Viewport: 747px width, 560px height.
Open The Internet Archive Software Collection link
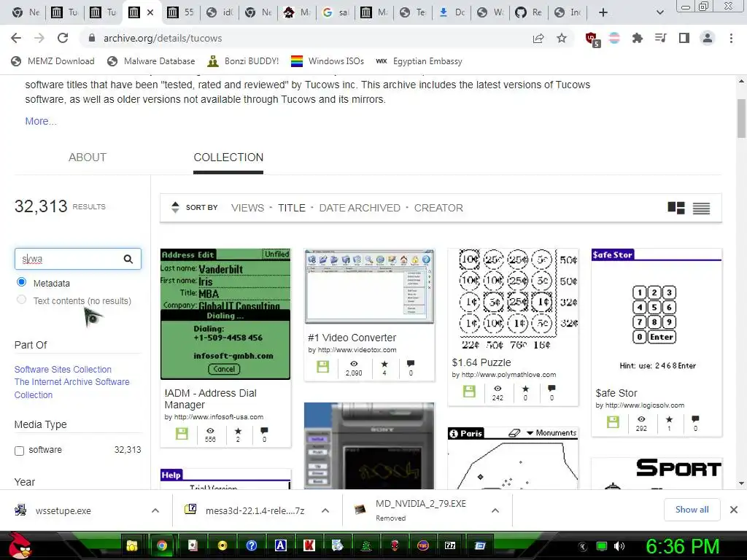point(72,389)
